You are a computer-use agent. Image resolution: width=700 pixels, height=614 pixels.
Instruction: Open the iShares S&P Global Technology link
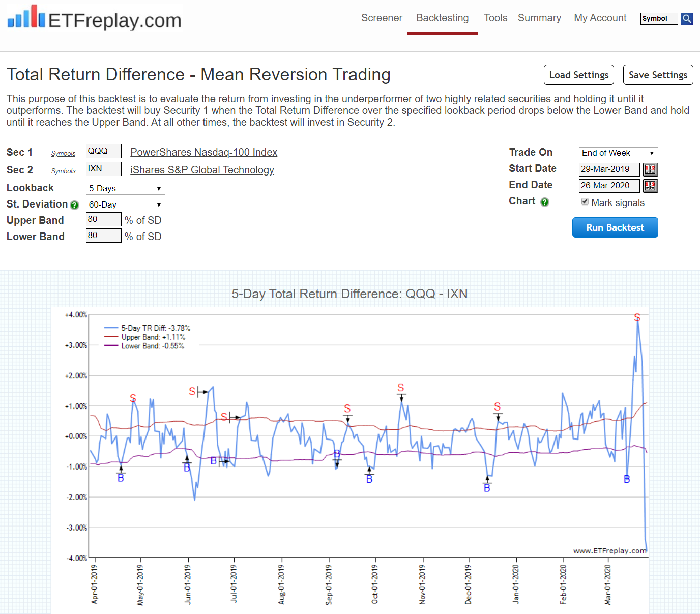pyautogui.click(x=202, y=170)
